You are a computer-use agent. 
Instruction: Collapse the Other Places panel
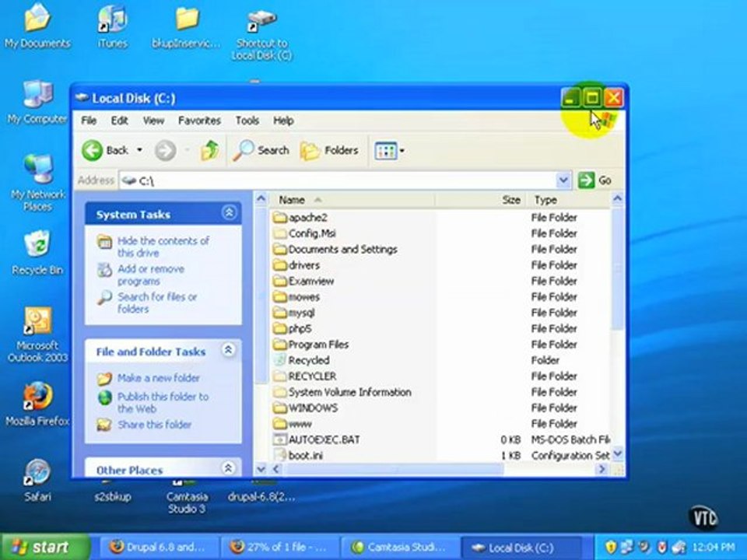tap(228, 468)
